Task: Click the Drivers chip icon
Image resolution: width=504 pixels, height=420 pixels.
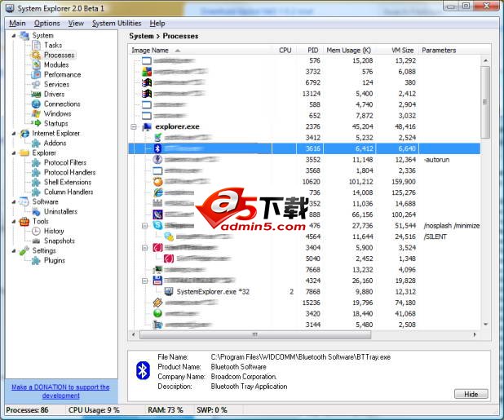Action: 36,94
